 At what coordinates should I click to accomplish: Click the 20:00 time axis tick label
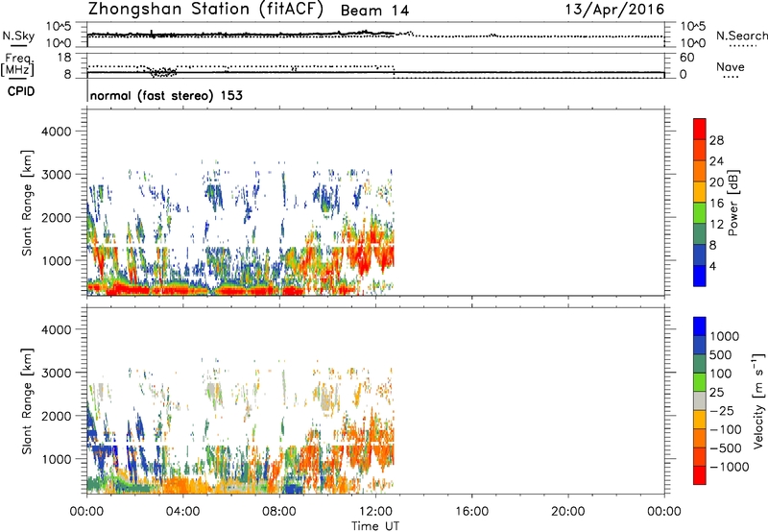point(567,512)
